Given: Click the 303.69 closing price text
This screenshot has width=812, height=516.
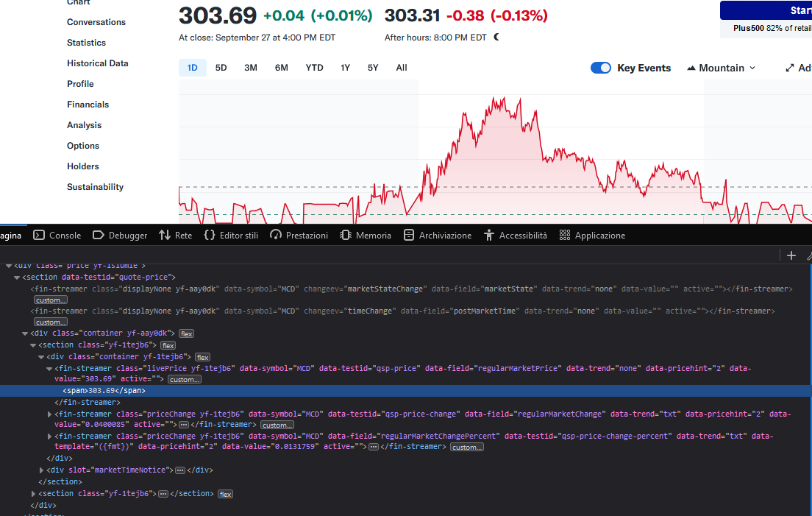Looking at the screenshot, I should [x=218, y=15].
